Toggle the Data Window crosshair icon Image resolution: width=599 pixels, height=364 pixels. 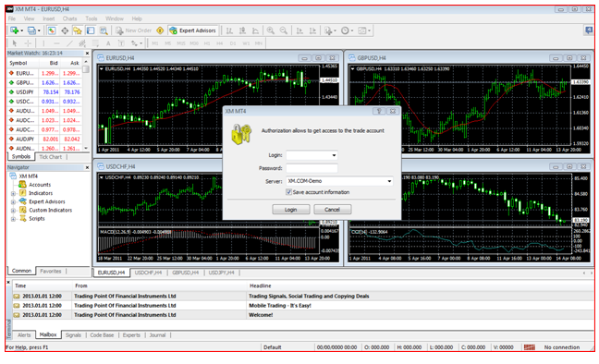pyautogui.click(x=65, y=30)
